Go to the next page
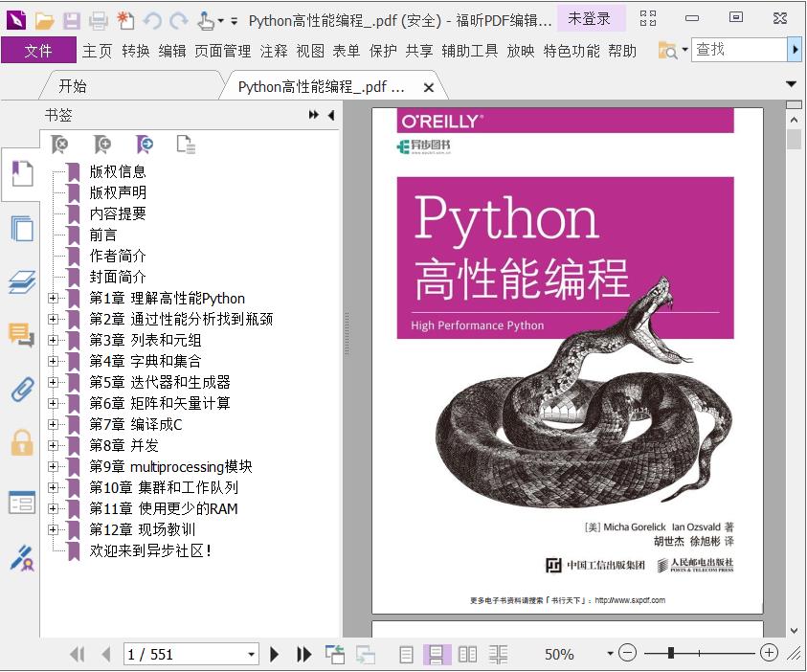The width and height of the screenshot is (807, 672). tap(275, 654)
